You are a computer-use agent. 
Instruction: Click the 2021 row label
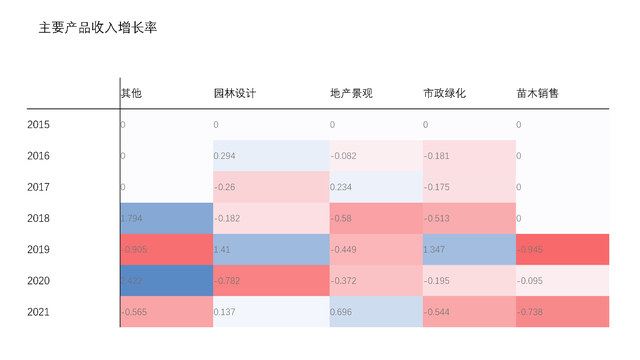(38, 312)
